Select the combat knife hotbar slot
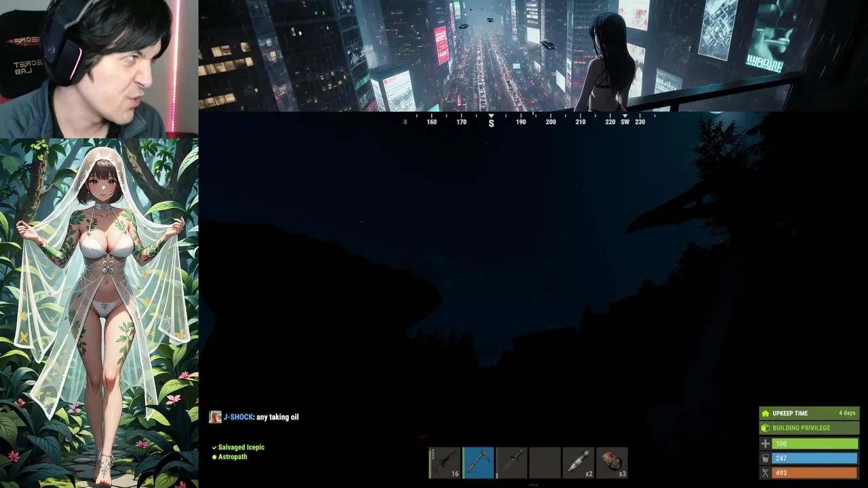 point(511,463)
